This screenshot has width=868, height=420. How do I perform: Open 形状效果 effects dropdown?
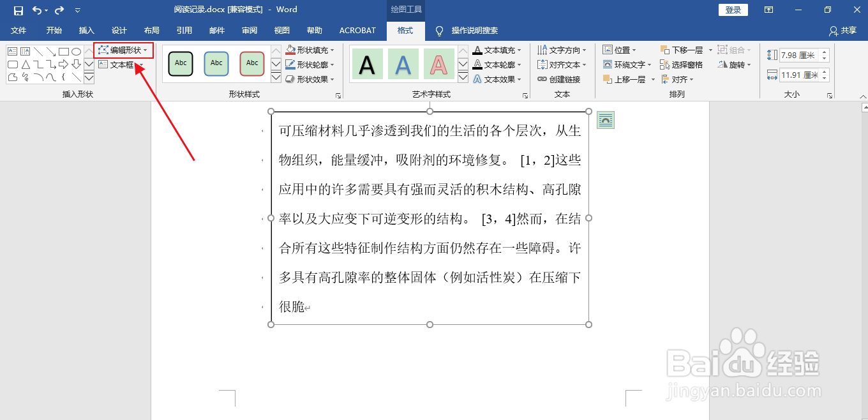pyautogui.click(x=309, y=79)
